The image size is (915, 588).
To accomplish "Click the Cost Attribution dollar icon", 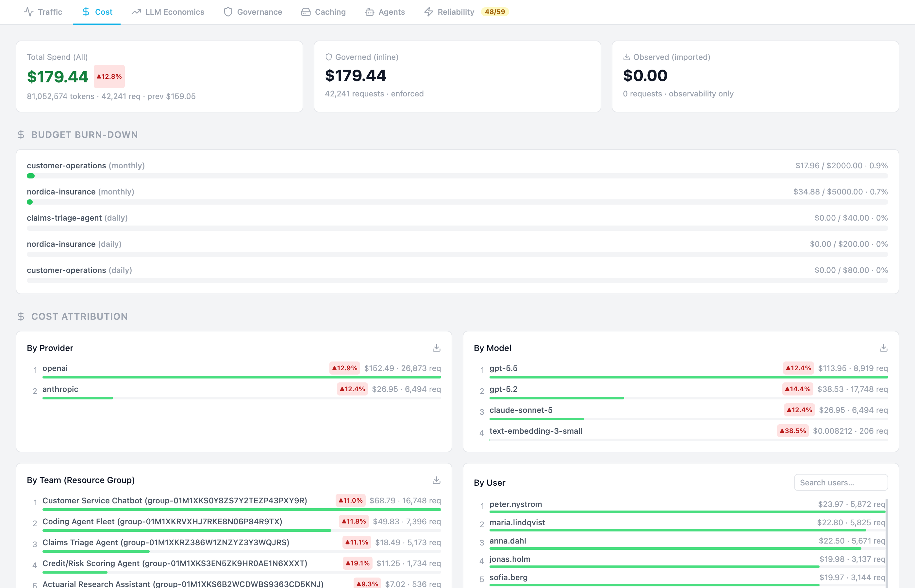I will click(21, 316).
